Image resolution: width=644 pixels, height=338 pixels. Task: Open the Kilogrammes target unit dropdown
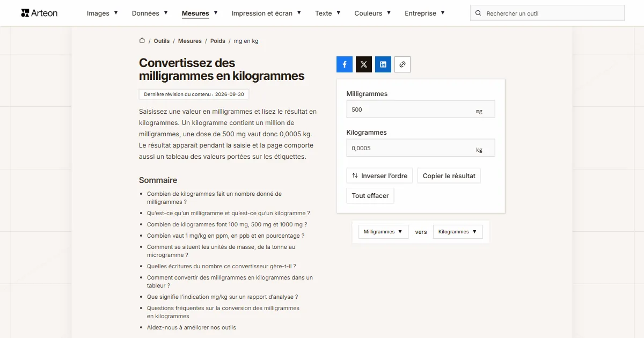(x=458, y=232)
